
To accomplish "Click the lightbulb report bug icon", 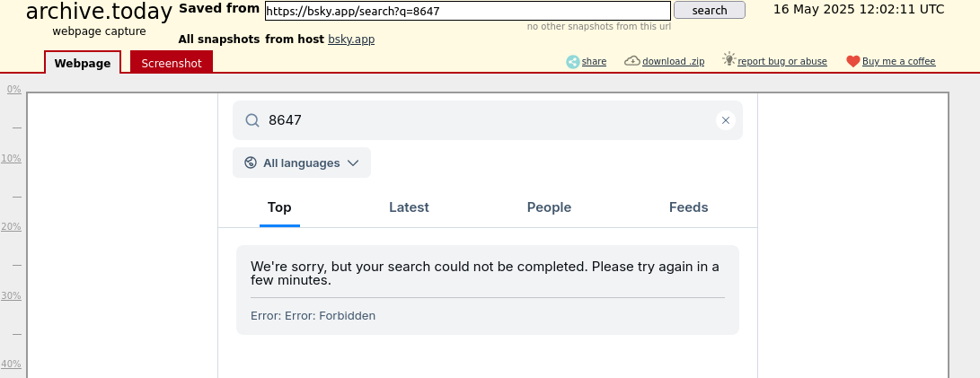I will tap(728, 59).
